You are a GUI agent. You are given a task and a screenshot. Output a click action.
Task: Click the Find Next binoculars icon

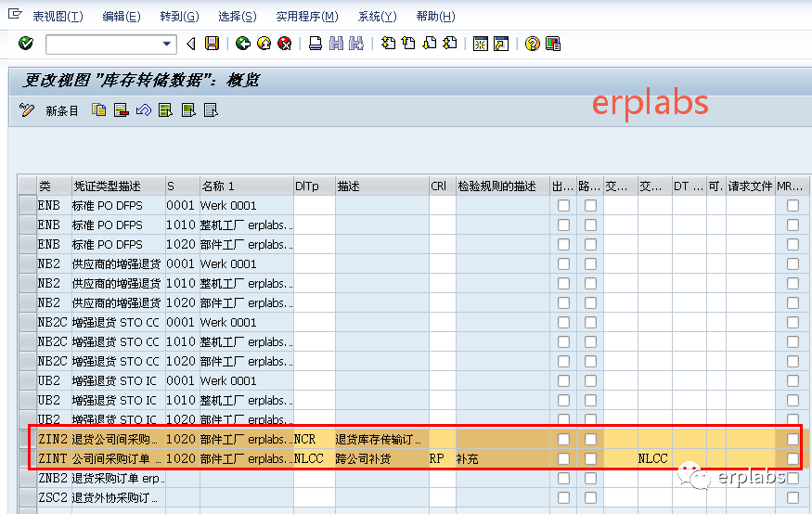pyautogui.click(x=356, y=44)
